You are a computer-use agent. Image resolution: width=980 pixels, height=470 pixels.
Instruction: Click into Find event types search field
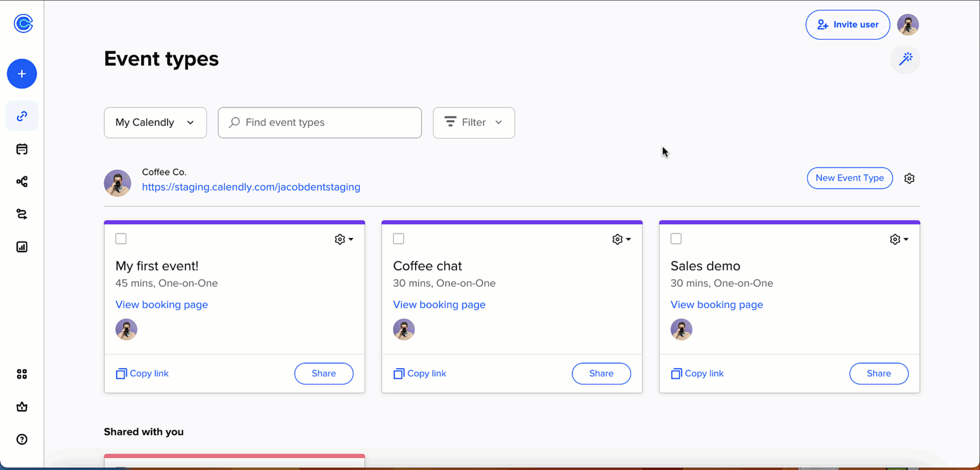(x=320, y=122)
